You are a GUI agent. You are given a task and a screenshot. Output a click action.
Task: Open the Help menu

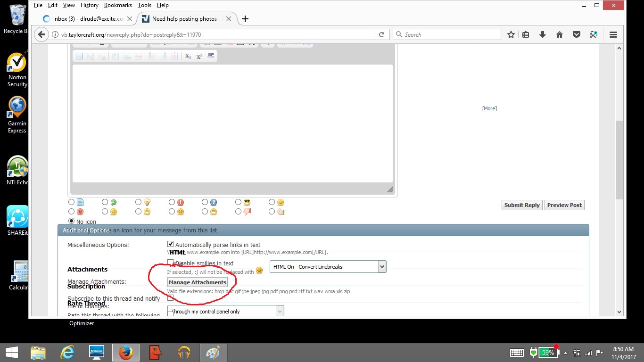163,5
